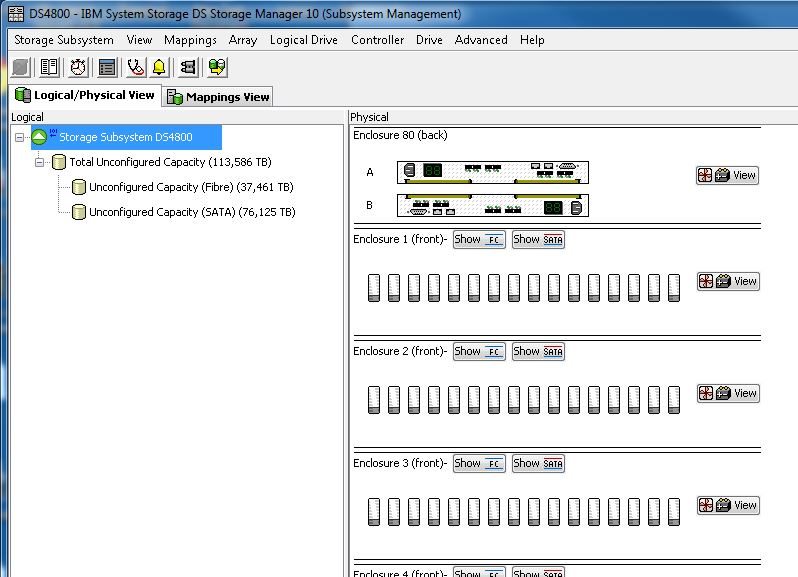The image size is (798, 577).
Task: Click View components button for Enclosure 2
Action: [728, 393]
